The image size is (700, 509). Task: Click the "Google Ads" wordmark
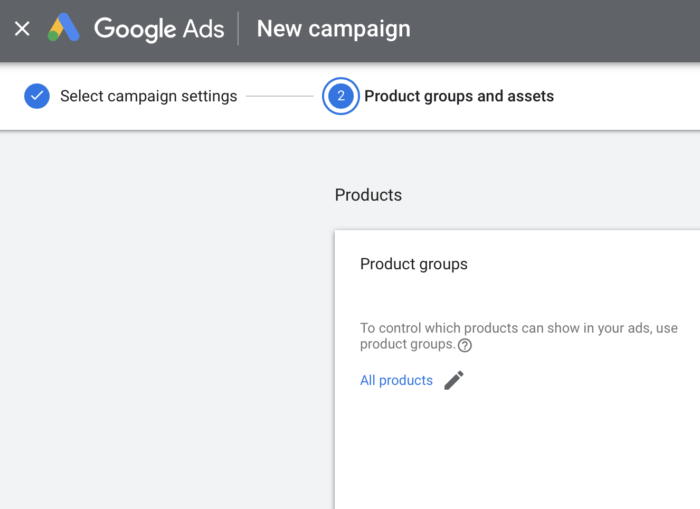159,29
